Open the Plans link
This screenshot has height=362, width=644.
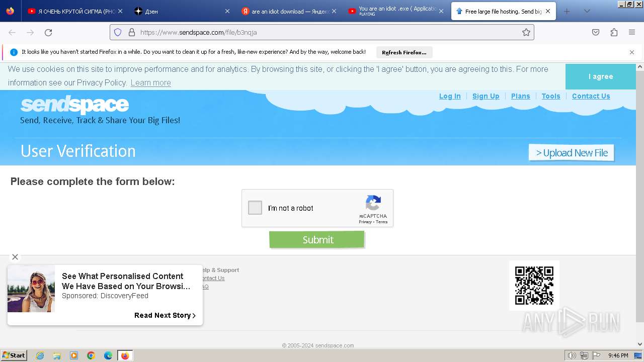(x=520, y=96)
